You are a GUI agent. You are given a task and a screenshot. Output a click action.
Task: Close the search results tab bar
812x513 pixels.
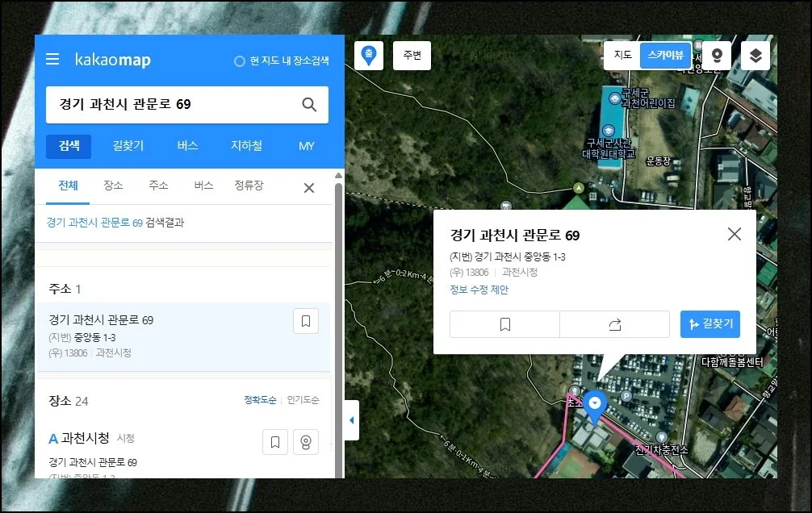(308, 188)
